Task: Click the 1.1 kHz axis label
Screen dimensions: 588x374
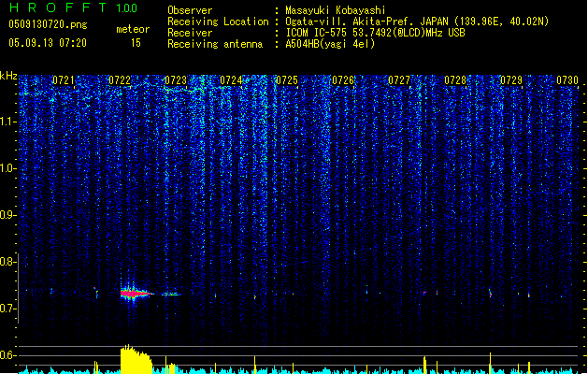Action: tap(8, 122)
